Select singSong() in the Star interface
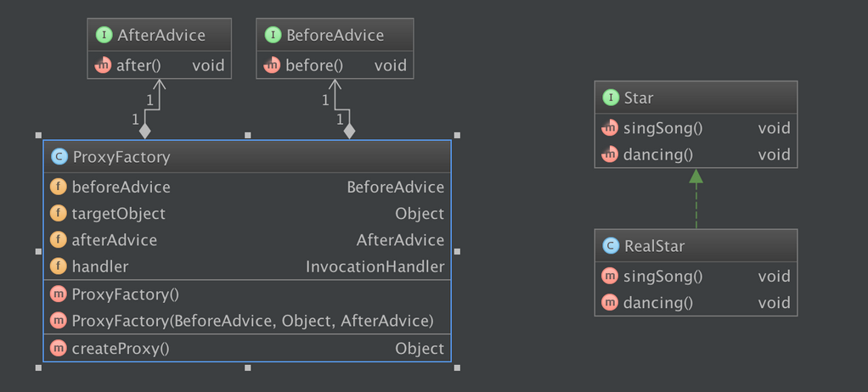The height and width of the screenshot is (392, 868). pyautogui.click(x=663, y=128)
